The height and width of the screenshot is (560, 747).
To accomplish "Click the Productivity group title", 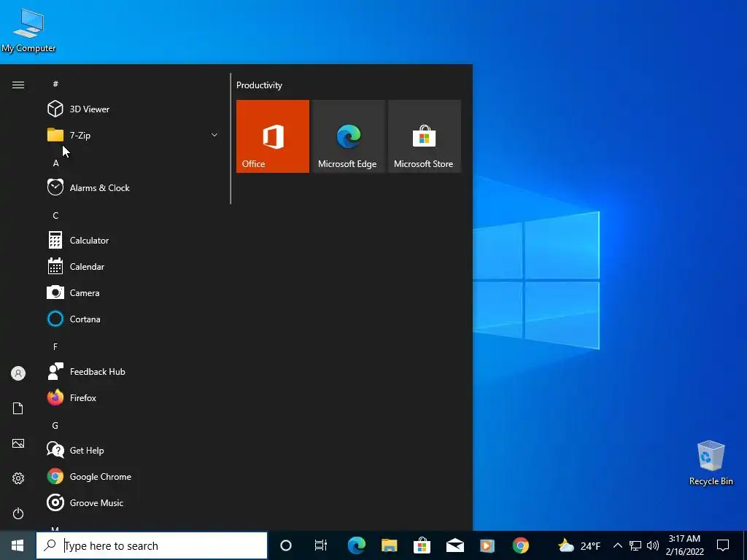I will [x=259, y=85].
